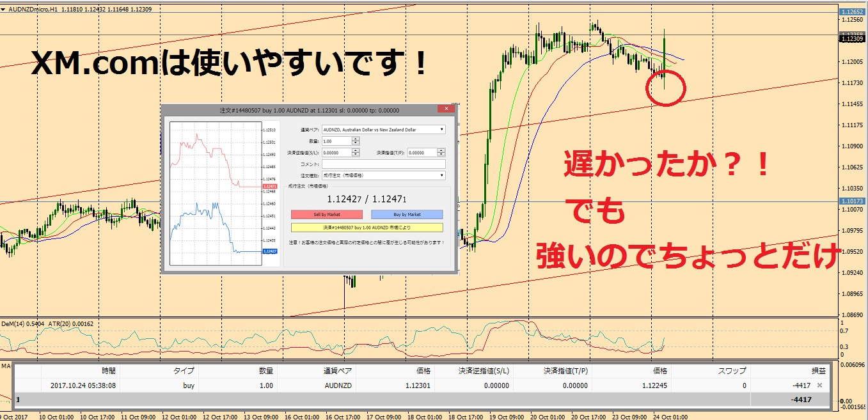Click the 決済指値(T/P) input field

coord(422,153)
